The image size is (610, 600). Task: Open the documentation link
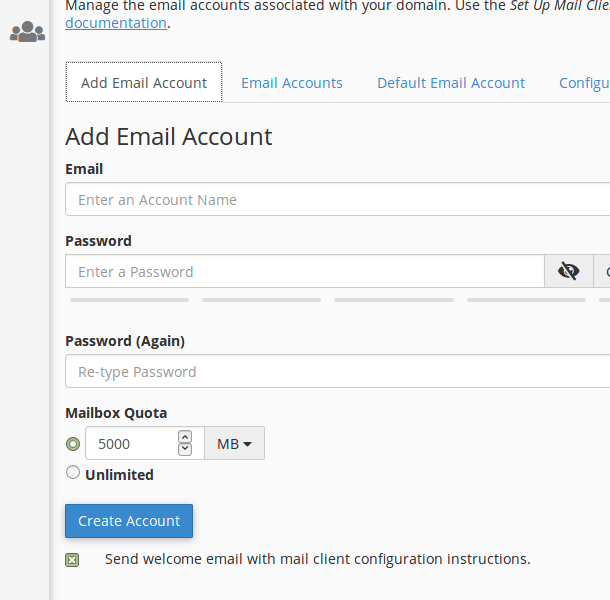115,23
